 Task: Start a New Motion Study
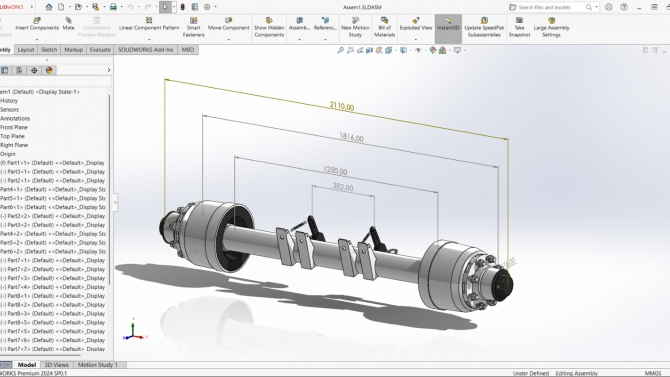(355, 27)
